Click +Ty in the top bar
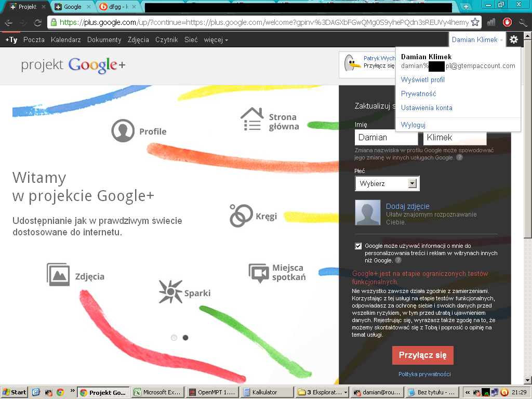The image size is (532, 399). coord(11,39)
